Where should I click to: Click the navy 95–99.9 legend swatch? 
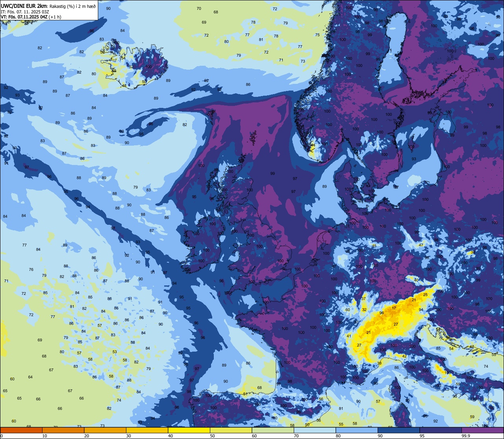click(x=441, y=430)
